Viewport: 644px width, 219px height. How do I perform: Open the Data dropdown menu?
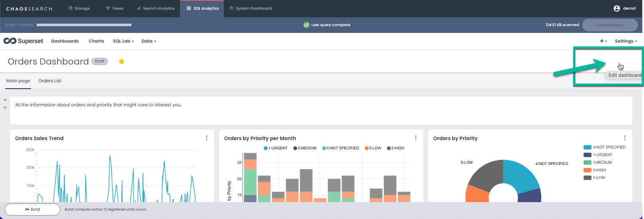click(x=149, y=41)
